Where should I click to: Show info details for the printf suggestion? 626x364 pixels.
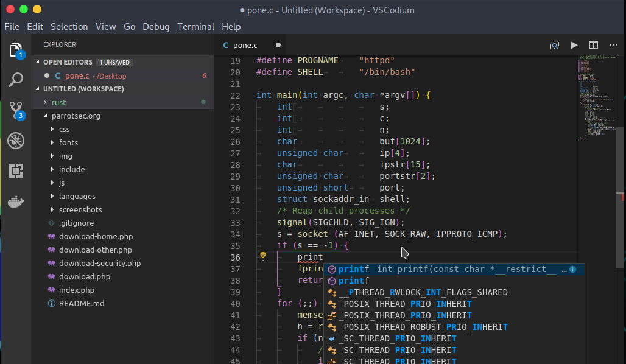tap(572, 269)
